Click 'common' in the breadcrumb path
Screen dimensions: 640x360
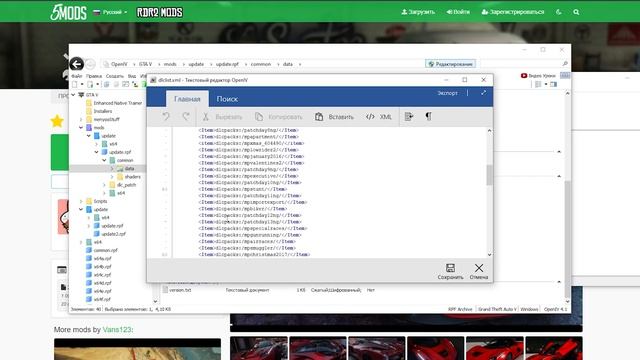(x=260, y=64)
